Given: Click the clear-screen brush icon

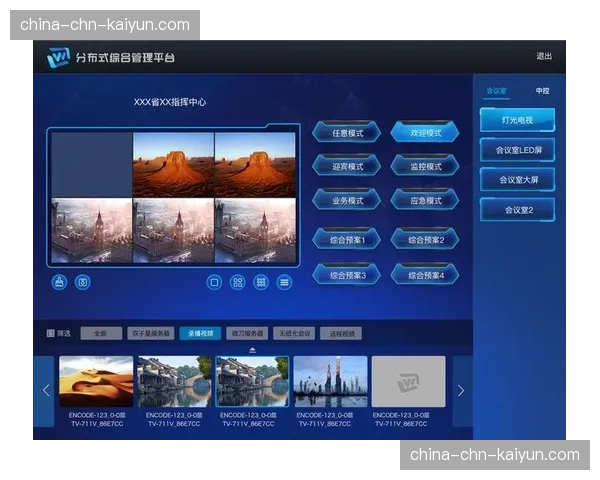Looking at the screenshot, I should point(59,282).
